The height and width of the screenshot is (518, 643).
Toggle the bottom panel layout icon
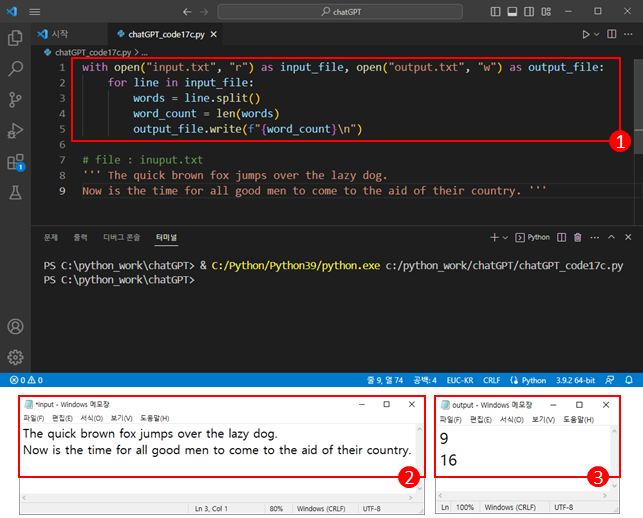click(512, 11)
